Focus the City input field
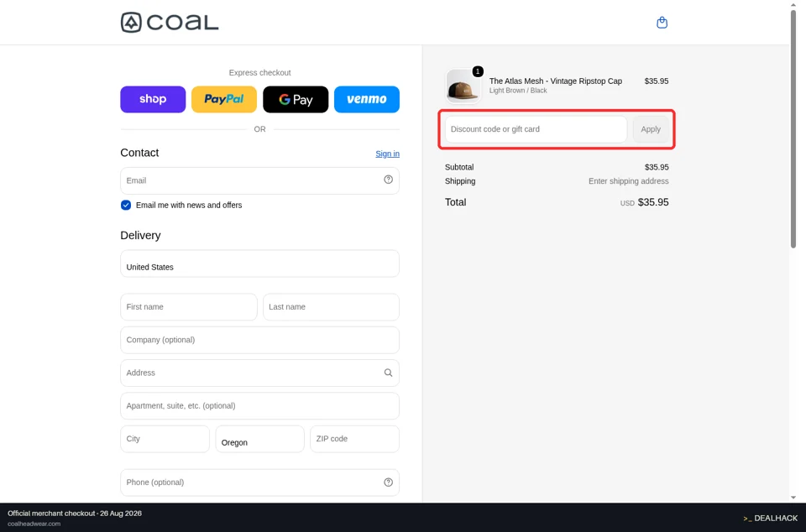The height and width of the screenshot is (532, 806). click(165, 439)
